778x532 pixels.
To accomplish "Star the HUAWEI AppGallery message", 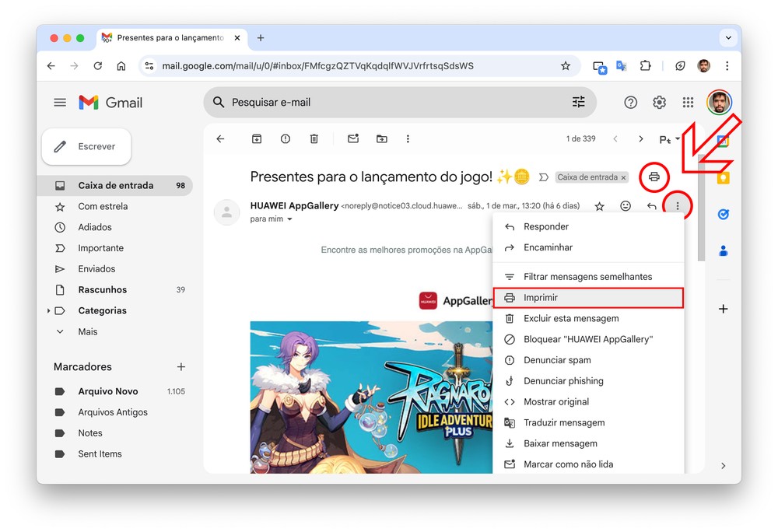I will tap(599, 206).
